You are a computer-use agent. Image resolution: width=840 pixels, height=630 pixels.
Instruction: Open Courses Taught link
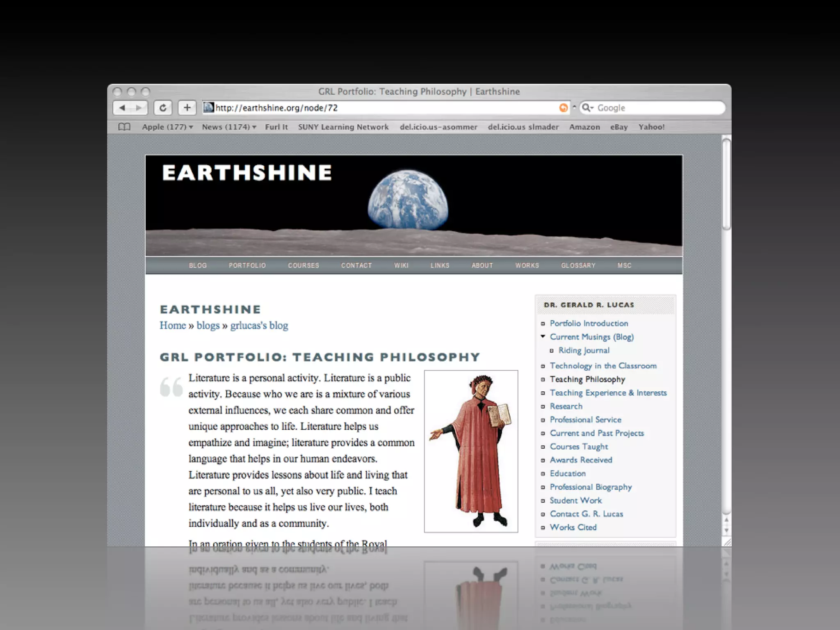(x=579, y=447)
